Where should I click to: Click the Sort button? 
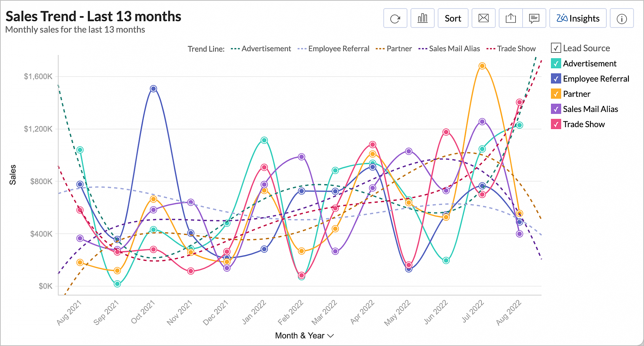[453, 18]
